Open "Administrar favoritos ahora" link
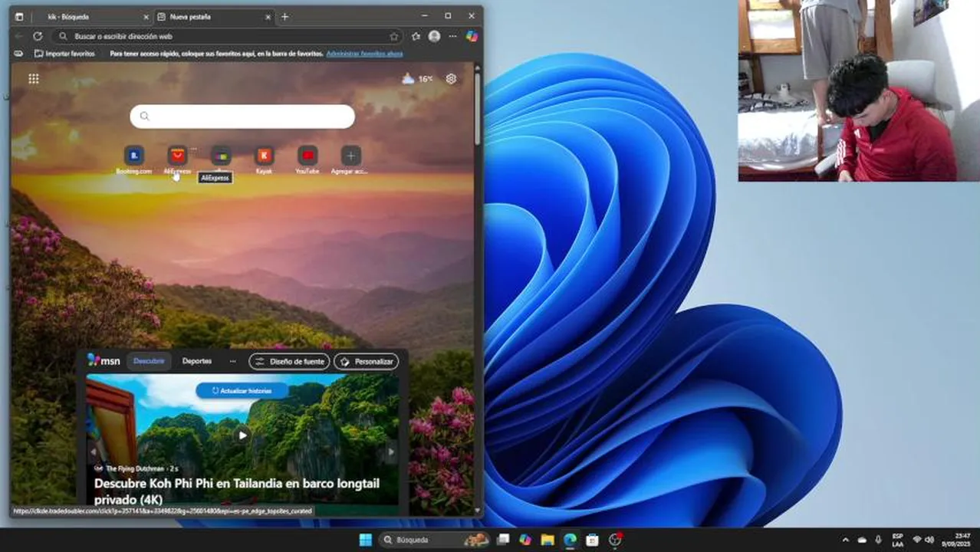 point(364,54)
